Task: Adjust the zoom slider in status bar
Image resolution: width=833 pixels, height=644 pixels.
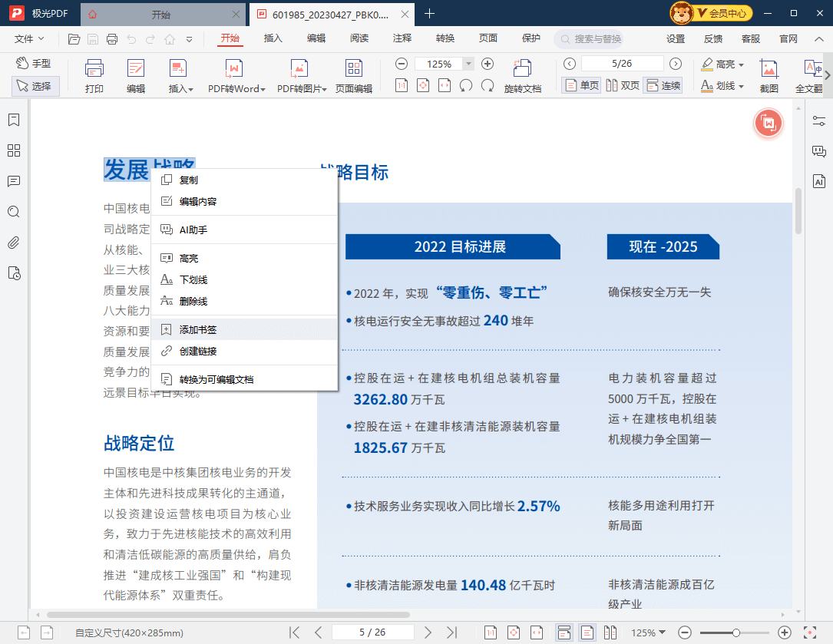Action: [x=735, y=632]
